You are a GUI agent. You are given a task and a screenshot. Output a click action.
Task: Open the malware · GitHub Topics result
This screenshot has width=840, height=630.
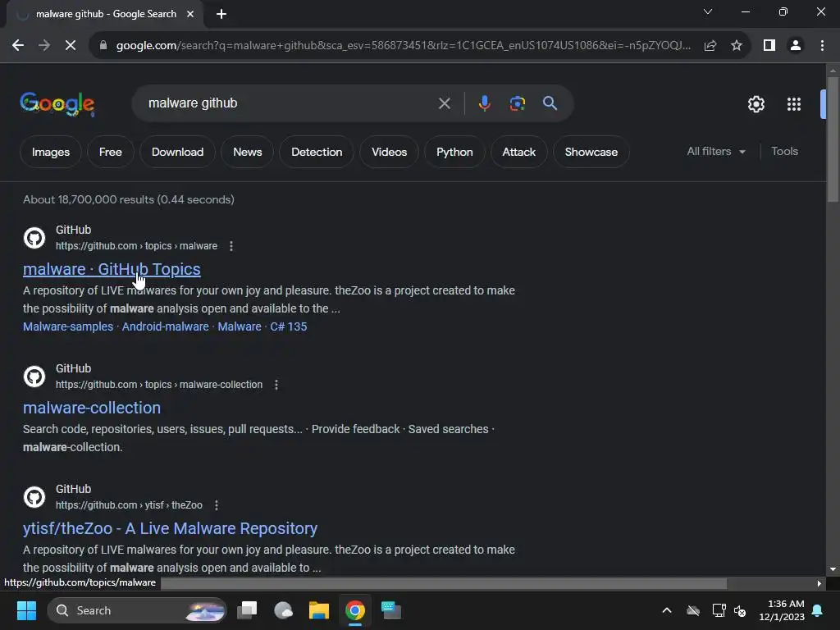pyautogui.click(x=112, y=269)
